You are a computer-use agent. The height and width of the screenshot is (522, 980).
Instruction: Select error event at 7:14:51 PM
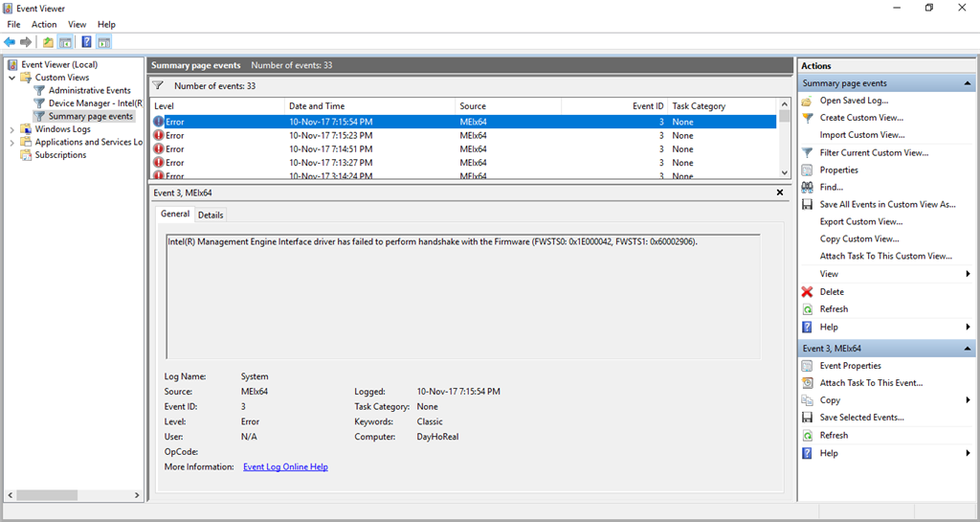pyautogui.click(x=464, y=149)
